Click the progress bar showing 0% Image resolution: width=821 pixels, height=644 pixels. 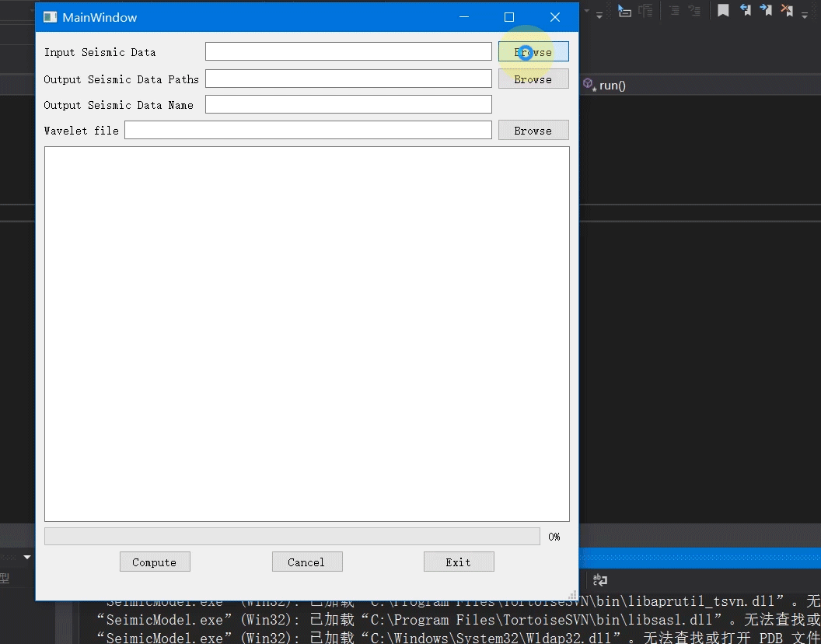click(x=292, y=536)
